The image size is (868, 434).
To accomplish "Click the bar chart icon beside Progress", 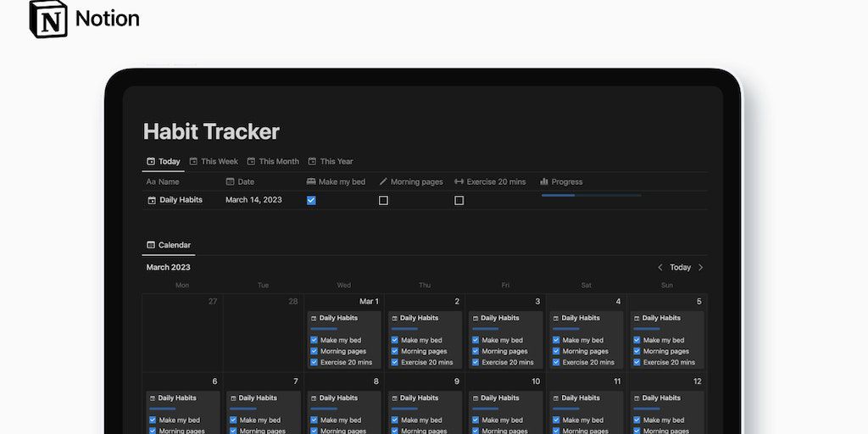I will point(544,181).
